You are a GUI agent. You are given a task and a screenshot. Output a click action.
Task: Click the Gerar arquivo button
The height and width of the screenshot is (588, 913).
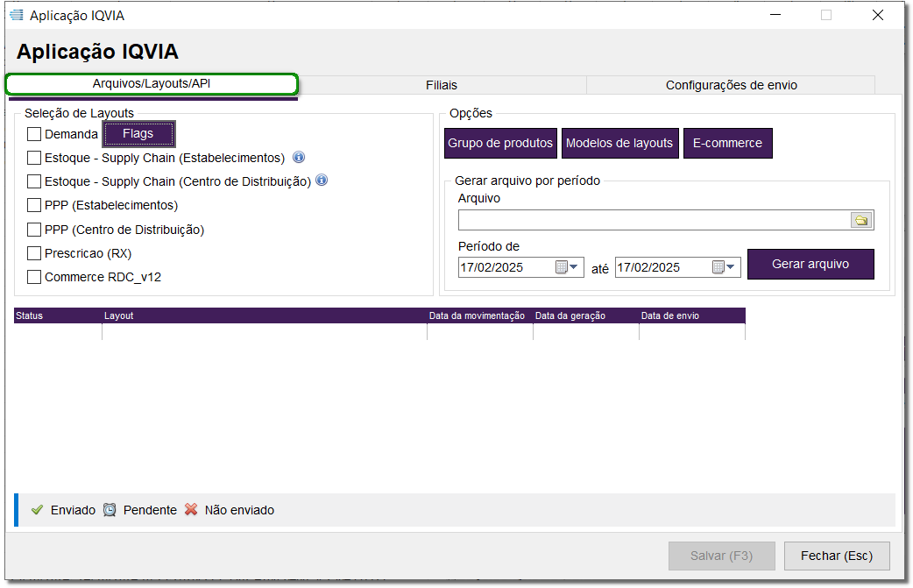pos(810,265)
